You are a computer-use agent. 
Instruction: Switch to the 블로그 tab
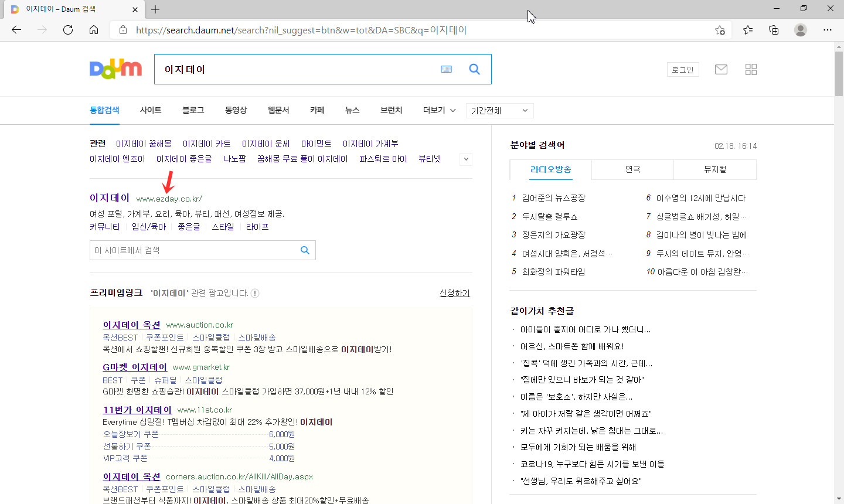pos(193,110)
